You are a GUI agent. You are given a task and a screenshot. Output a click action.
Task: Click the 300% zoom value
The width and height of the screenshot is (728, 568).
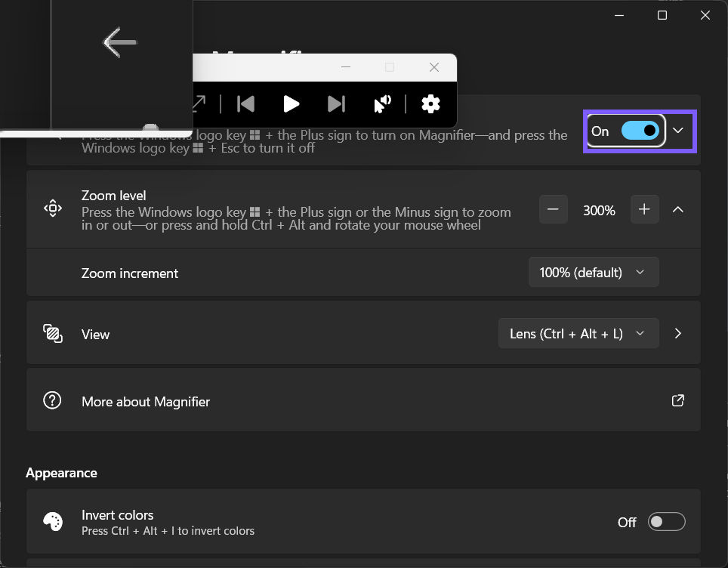pos(599,211)
